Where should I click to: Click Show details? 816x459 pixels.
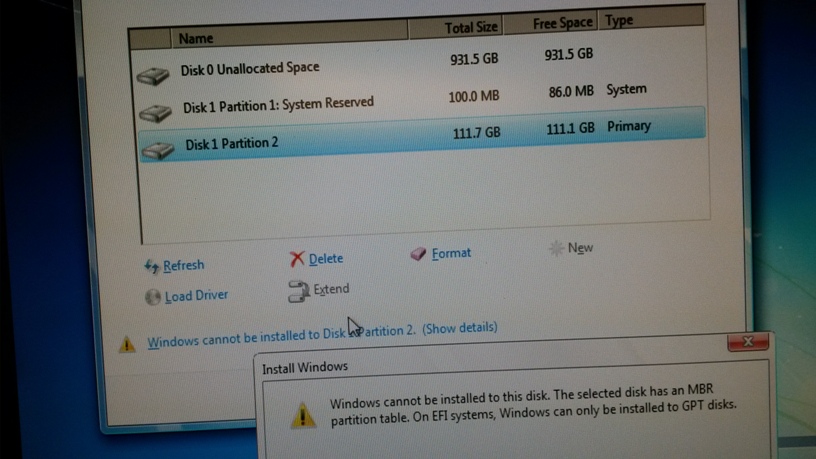coord(460,328)
